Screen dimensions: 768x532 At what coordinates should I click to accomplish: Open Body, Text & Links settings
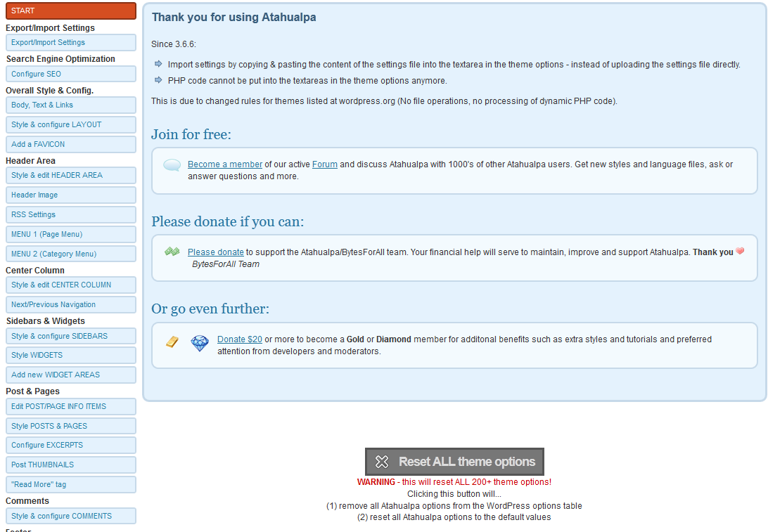[x=71, y=105]
